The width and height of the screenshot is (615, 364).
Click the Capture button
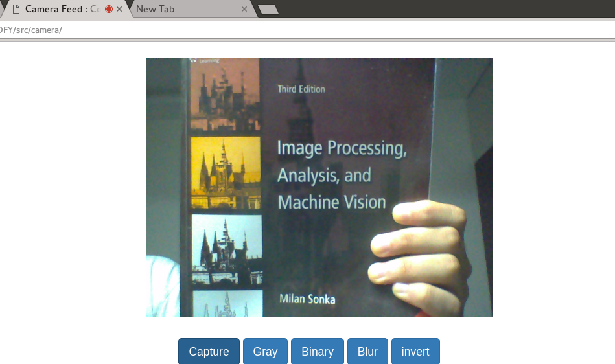pyautogui.click(x=209, y=351)
